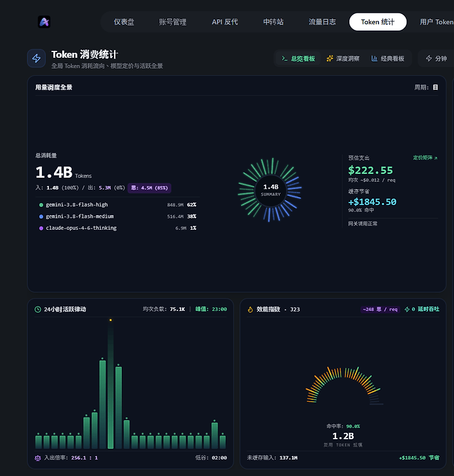Click the 未缓存输入: 137.1M value
Viewport: 454px width, 476px height.
[x=272, y=458]
